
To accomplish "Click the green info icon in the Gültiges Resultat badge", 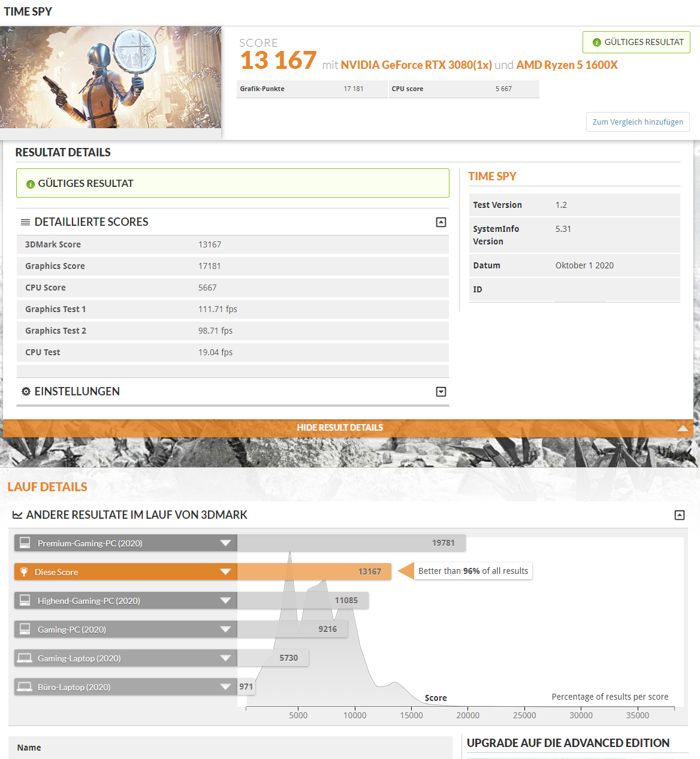I will 596,43.
